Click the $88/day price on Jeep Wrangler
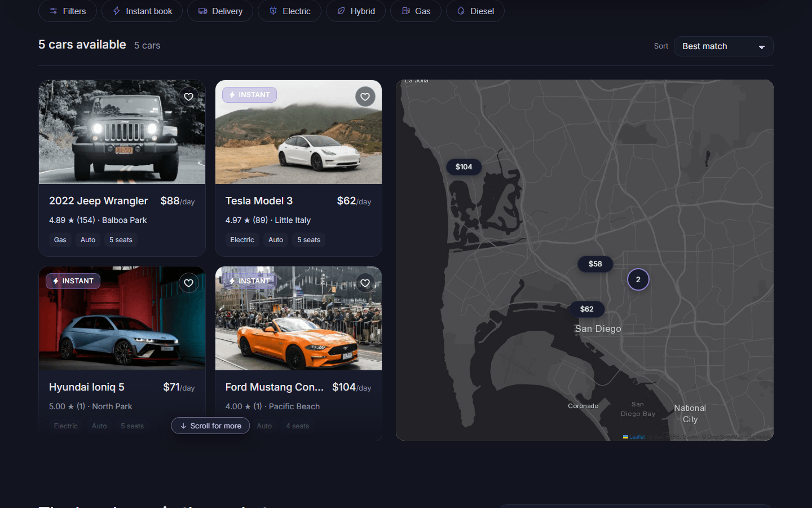 178,201
